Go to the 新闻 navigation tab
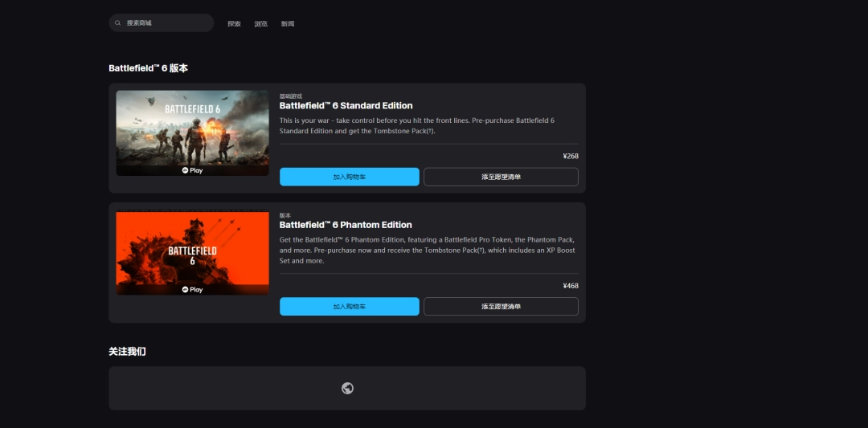The width and height of the screenshot is (868, 428). coord(288,24)
